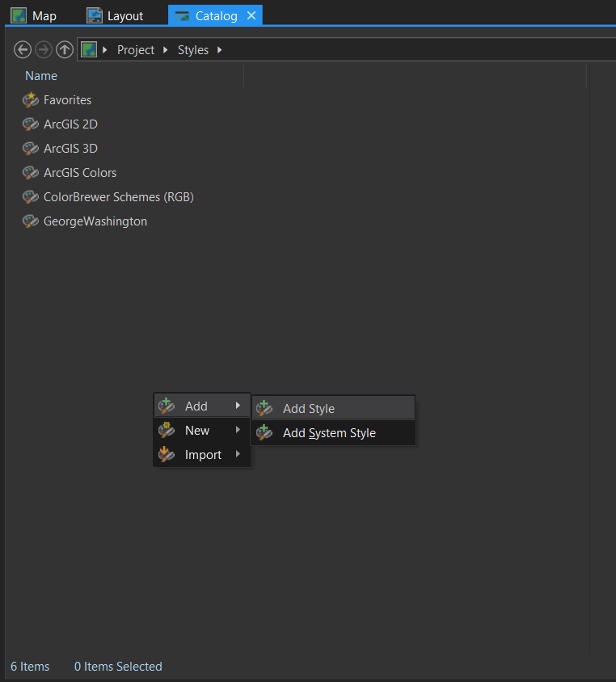616x682 pixels.
Task: Open the New submenu arrow
Action: coord(238,430)
